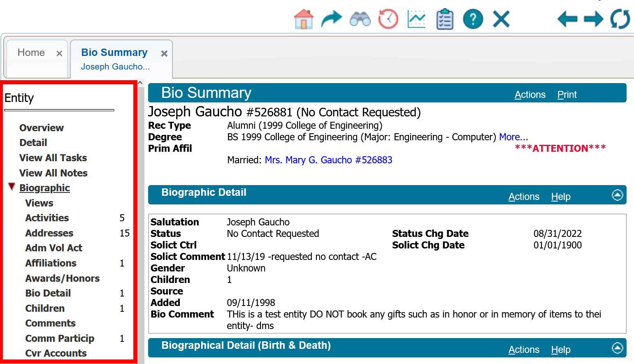Open Actions menu in Bio Summary header
This screenshot has height=364, width=634.
(529, 95)
